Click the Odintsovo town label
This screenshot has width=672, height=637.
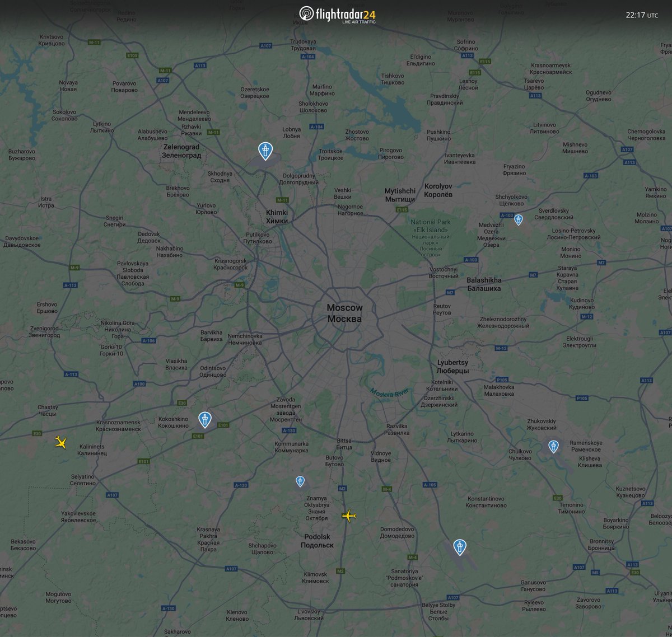(x=213, y=371)
